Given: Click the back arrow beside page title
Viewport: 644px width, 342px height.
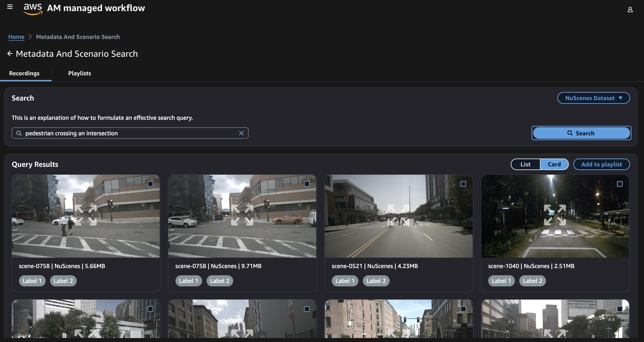Looking at the screenshot, I should tap(10, 54).
